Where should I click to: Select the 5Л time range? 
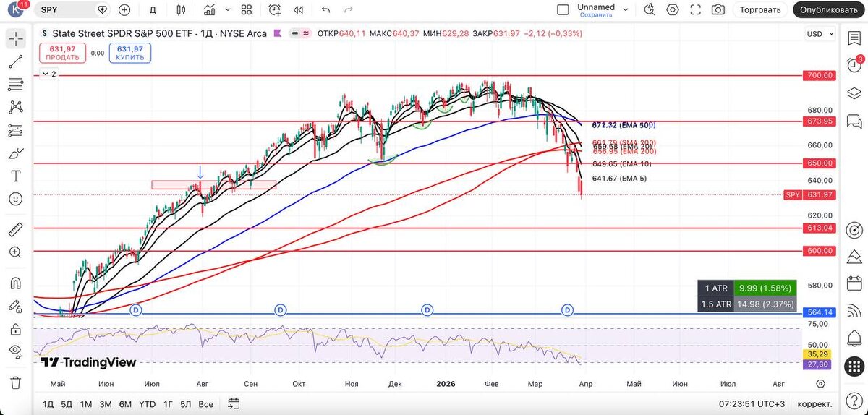(186, 403)
